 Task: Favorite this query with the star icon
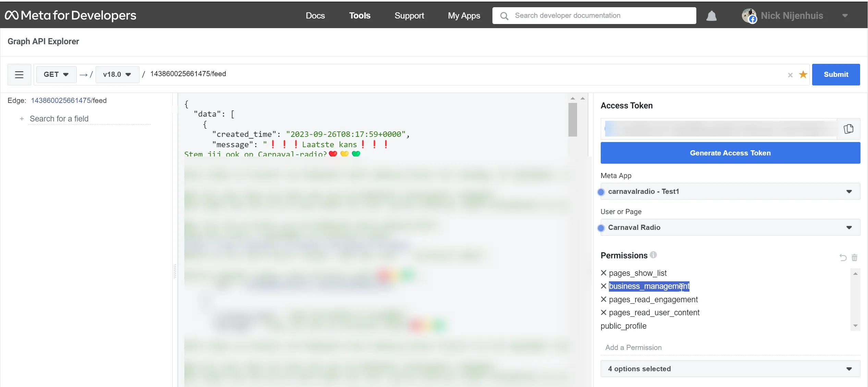point(803,74)
